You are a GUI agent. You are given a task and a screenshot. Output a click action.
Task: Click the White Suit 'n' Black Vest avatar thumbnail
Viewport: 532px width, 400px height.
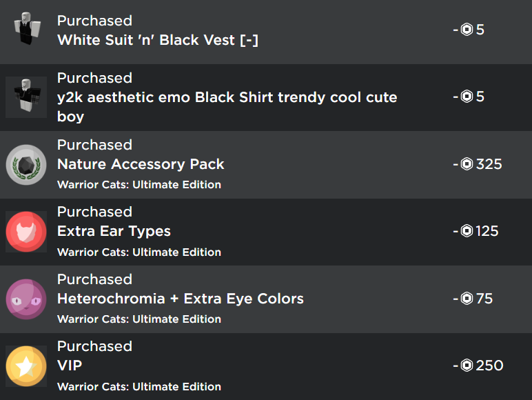tap(26, 30)
